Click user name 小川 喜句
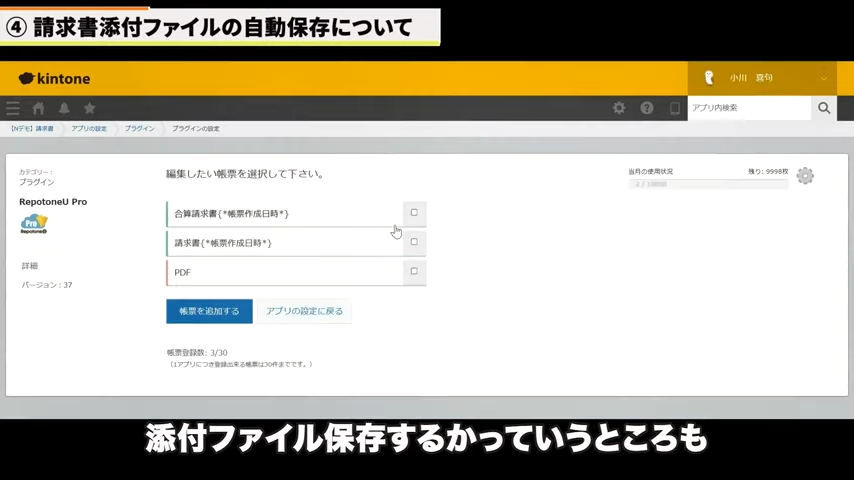Image resolution: width=854 pixels, height=480 pixels. tap(751, 78)
